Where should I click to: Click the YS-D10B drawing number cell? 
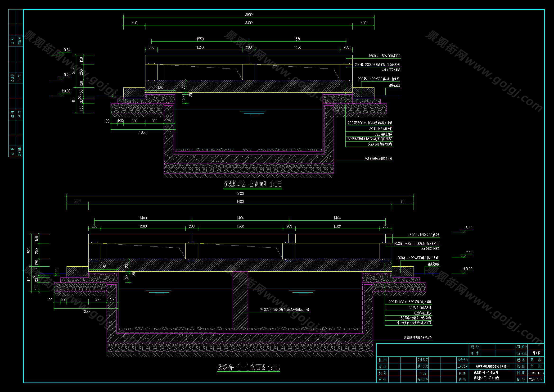click(536, 379)
